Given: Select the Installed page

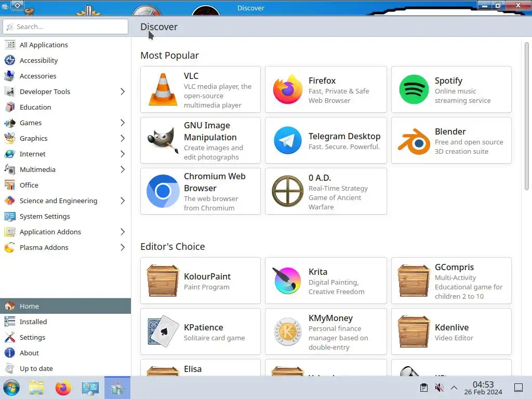Looking at the screenshot, I should [65, 322].
